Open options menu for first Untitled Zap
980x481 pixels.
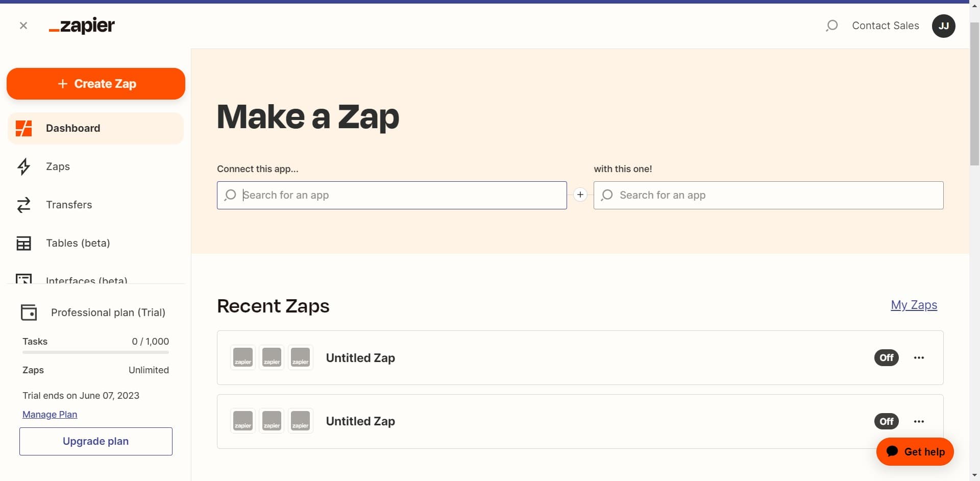click(919, 357)
